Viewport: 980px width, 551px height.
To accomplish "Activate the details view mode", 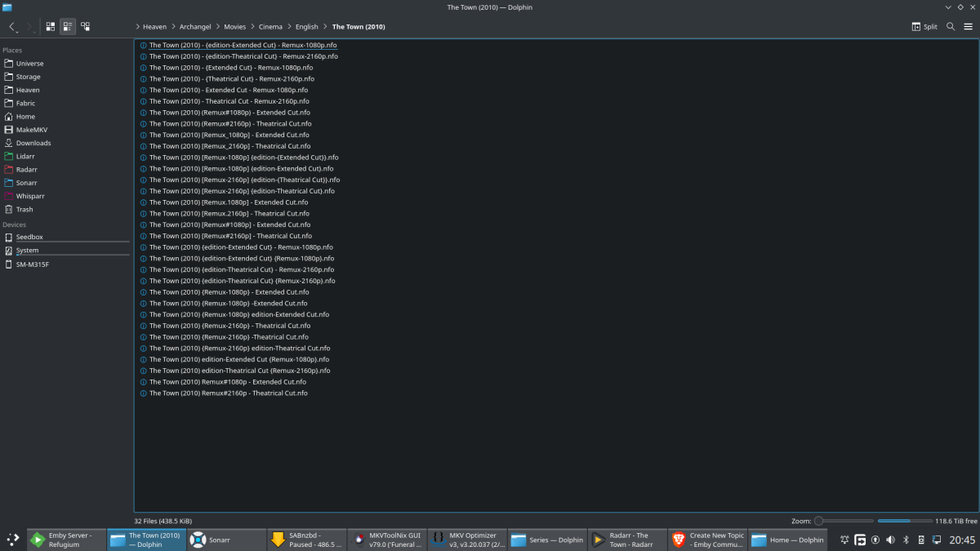I will click(x=69, y=26).
